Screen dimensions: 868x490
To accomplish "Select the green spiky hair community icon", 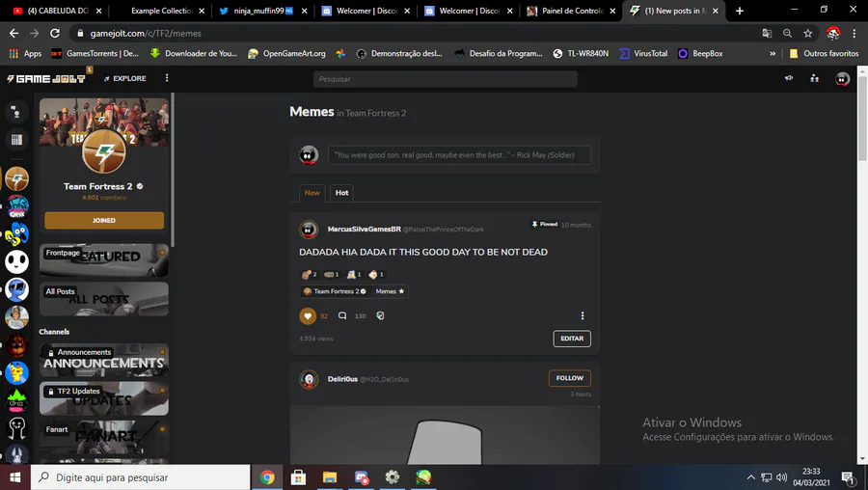I will [x=16, y=400].
